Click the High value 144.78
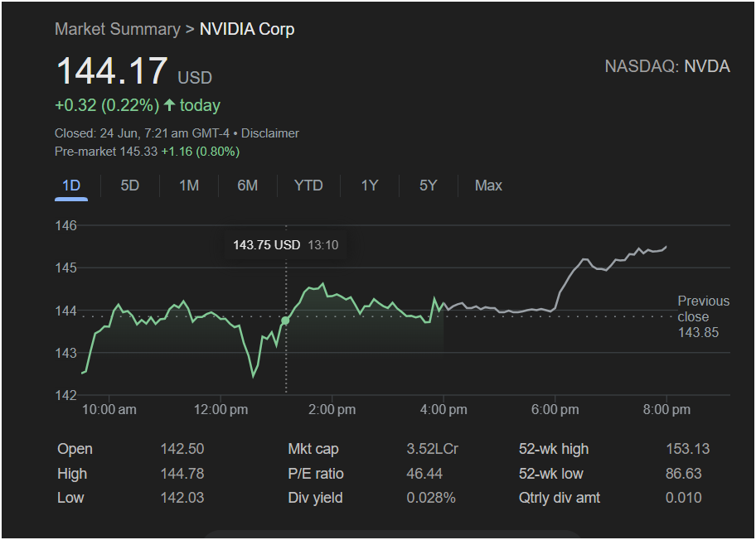The image size is (756, 540). [182, 474]
